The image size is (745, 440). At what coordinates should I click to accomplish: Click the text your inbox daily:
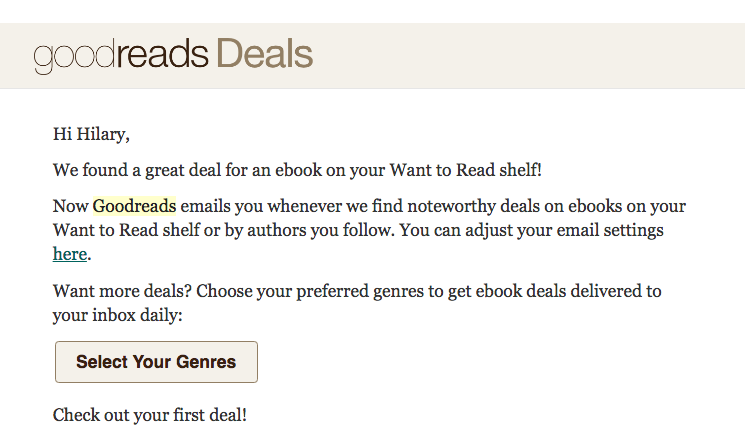point(117,315)
